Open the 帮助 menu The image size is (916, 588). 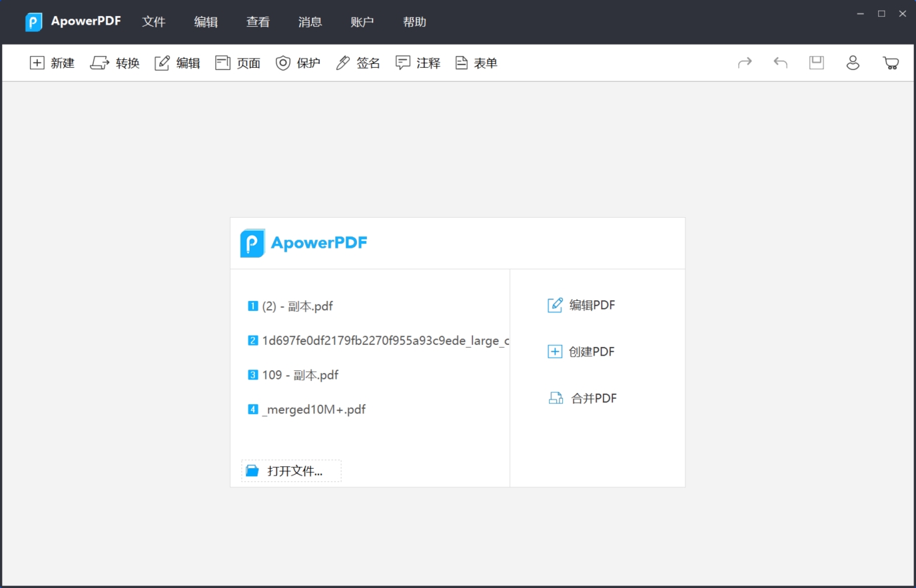pyautogui.click(x=414, y=21)
